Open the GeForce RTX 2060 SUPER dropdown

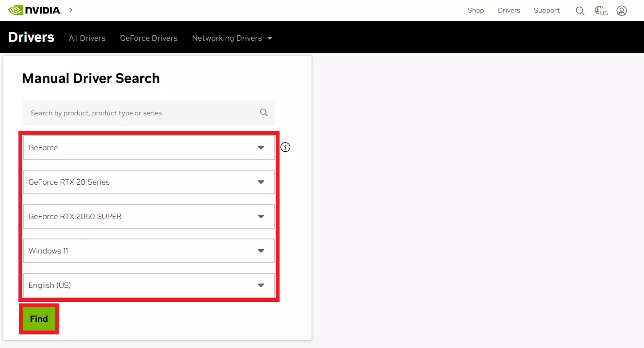click(x=149, y=216)
